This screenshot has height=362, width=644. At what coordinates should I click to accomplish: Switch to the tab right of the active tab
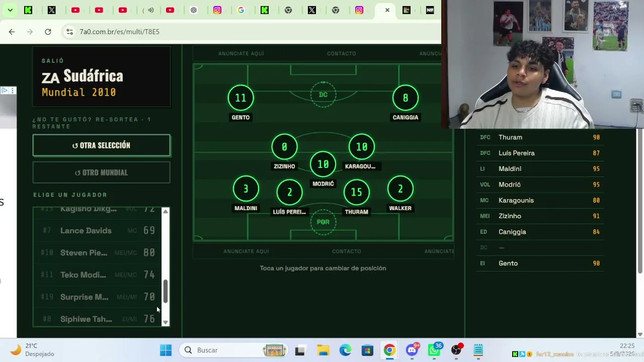pyautogui.click(x=407, y=10)
